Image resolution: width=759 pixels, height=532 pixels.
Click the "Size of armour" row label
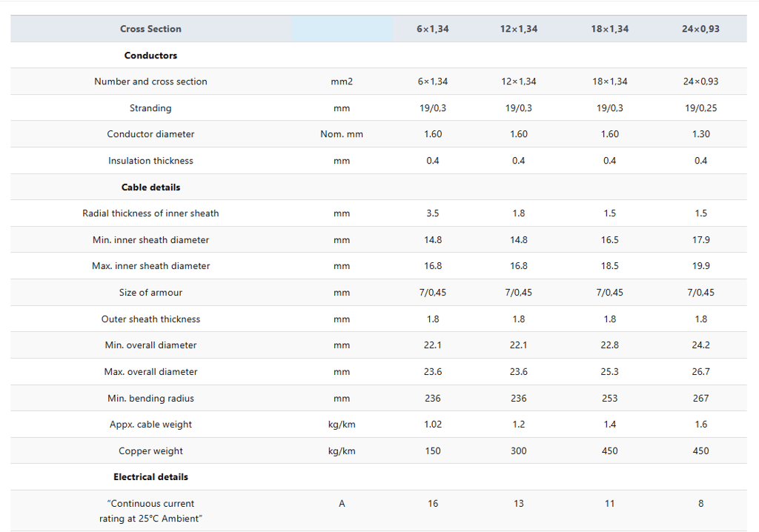150,293
